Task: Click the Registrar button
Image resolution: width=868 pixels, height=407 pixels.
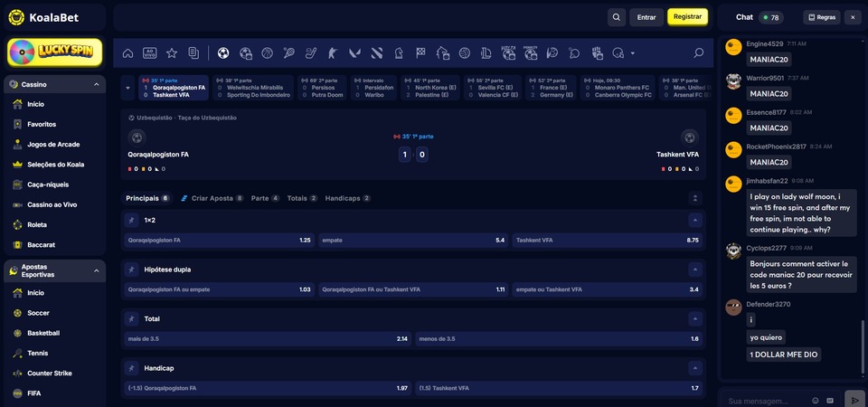Action: (687, 16)
